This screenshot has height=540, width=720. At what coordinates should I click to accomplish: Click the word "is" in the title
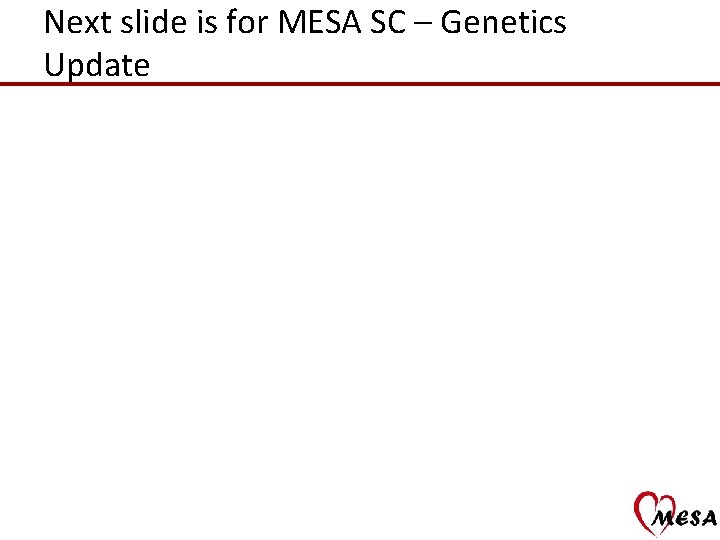206,22
